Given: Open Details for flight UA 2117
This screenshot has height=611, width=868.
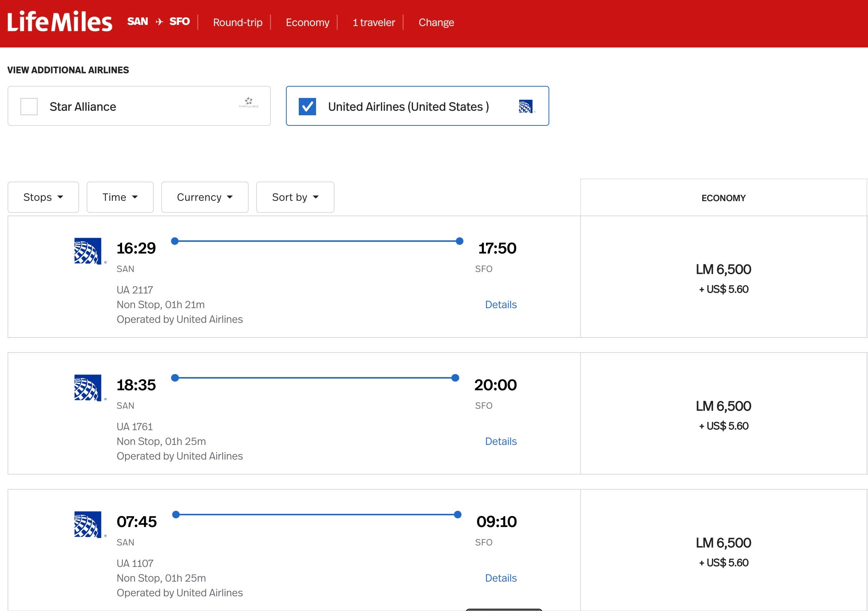Looking at the screenshot, I should coord(501,305).
